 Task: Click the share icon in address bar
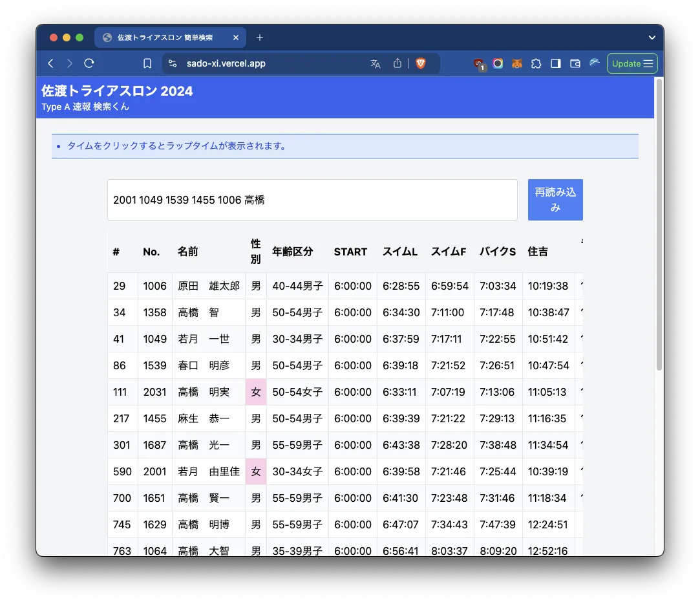click(398, 63)
